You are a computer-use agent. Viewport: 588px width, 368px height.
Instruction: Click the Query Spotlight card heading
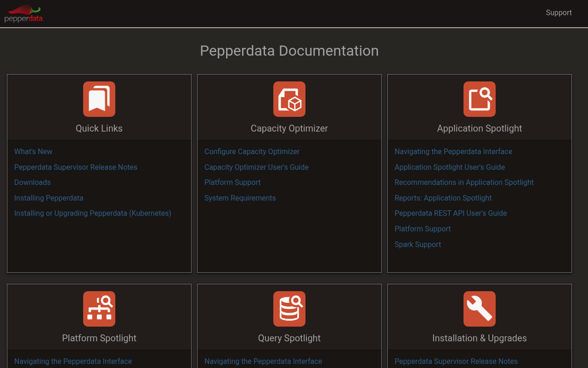click(289, 338)
